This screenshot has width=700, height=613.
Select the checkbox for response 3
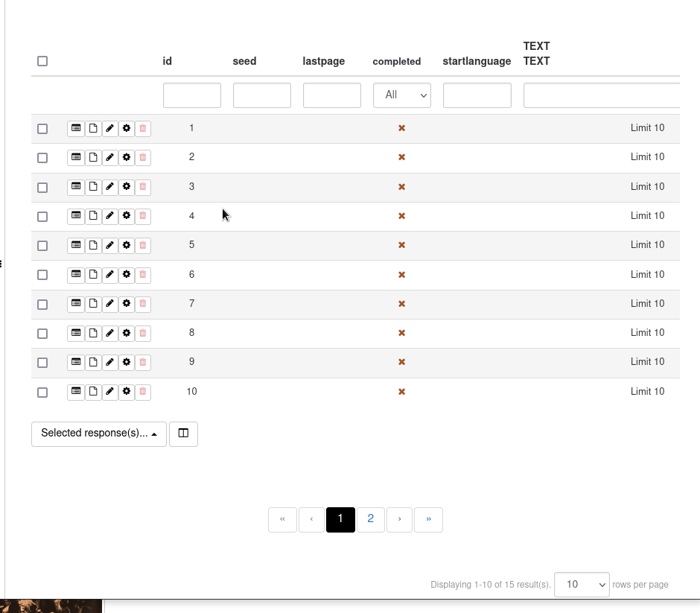coord(42,188)
